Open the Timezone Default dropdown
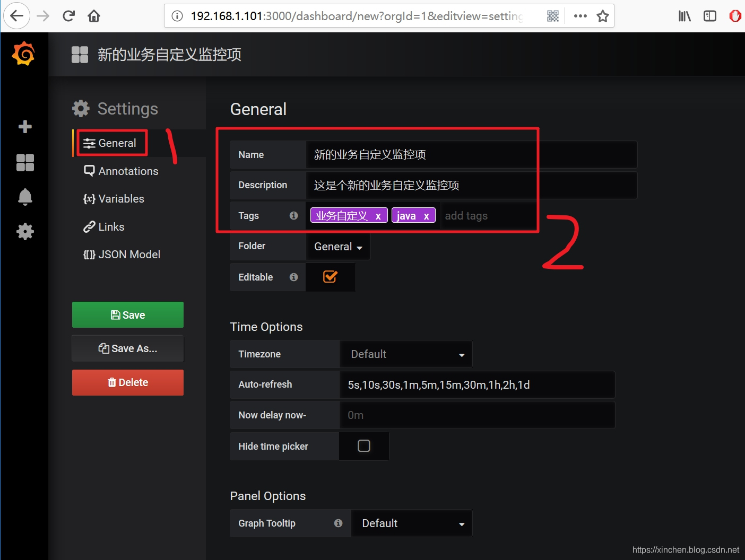Viewport: 745px width, 560px height. point(406,354)
